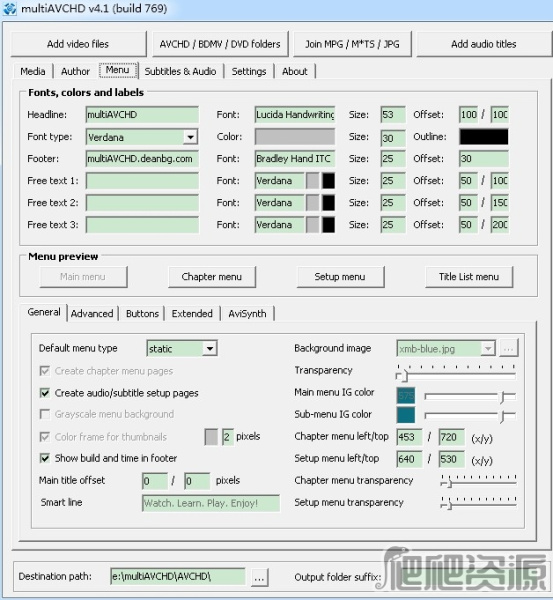Image resolution: width=553 pixels, height=600 pixels.
Task: Click Join MPG / M*TS / JPG button
Action: tap(352, 44)
